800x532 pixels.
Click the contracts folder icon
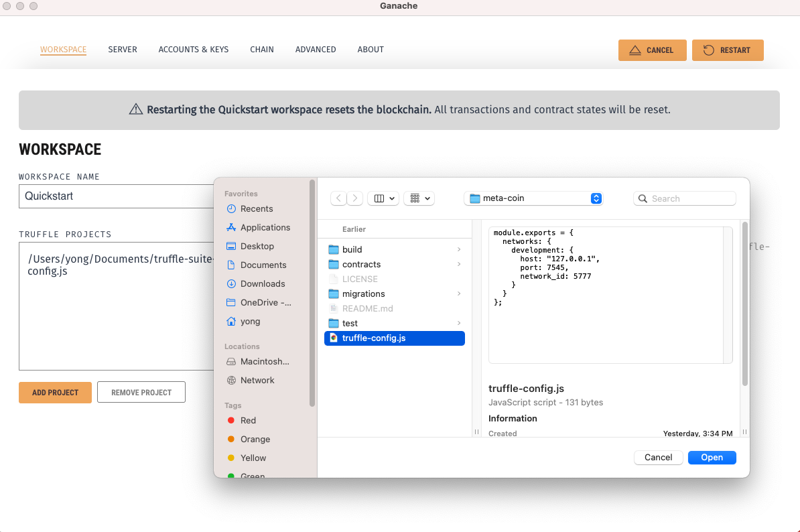coord(334,264)
